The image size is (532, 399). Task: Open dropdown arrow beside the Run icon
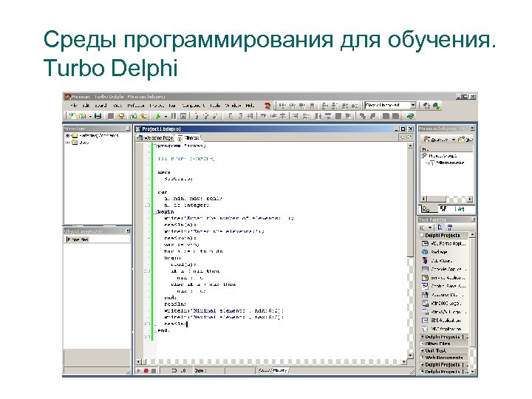point(166,117)
